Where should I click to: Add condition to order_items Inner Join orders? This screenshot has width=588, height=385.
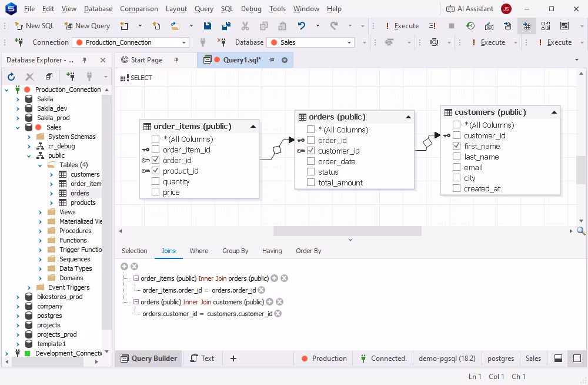(x=275, y=278)
